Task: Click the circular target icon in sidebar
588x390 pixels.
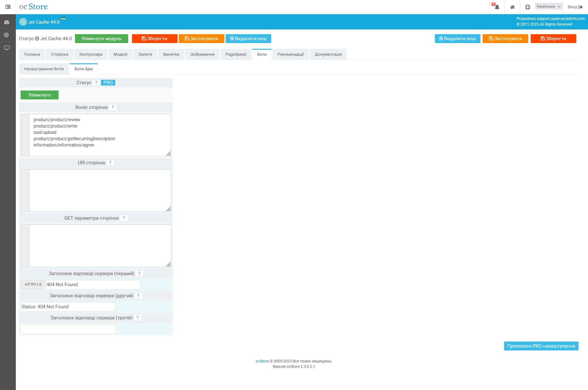Action: pos(7,35)
